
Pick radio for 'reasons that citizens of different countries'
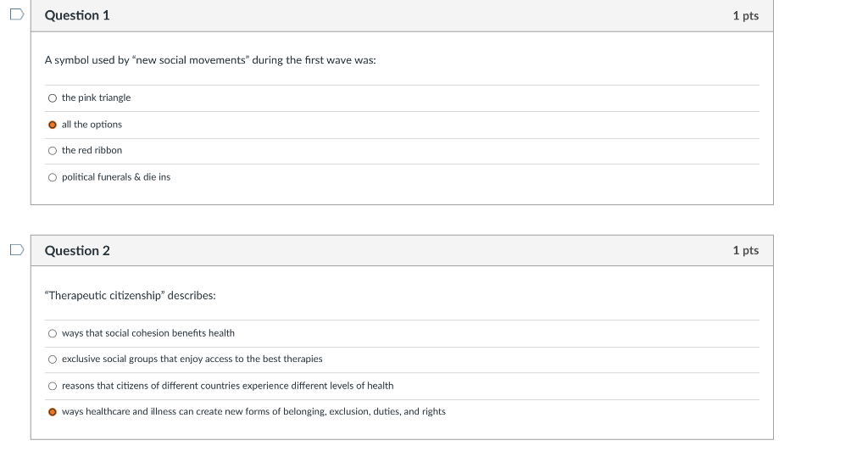(x=53, y=386)
